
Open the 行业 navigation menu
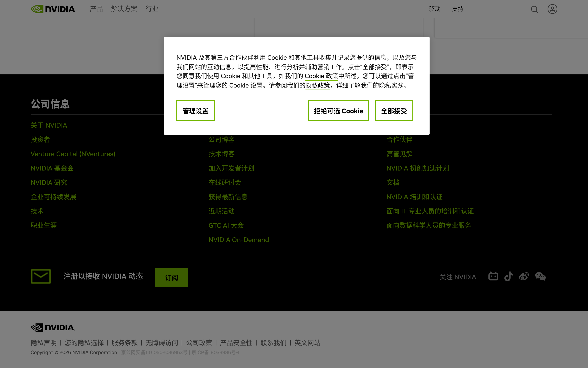tap(152, 9)
